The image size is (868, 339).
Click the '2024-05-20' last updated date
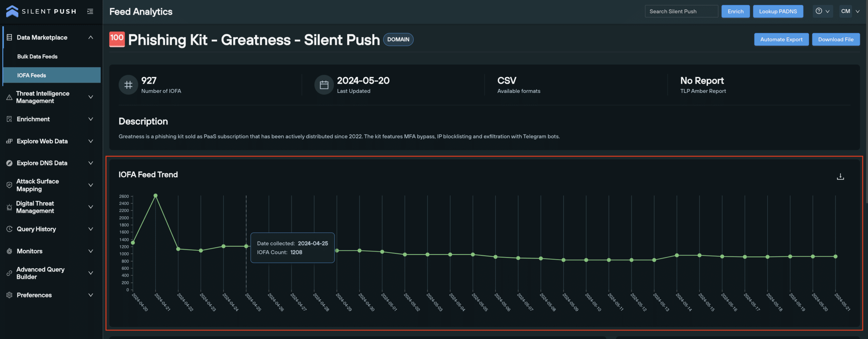click(363, 81)
